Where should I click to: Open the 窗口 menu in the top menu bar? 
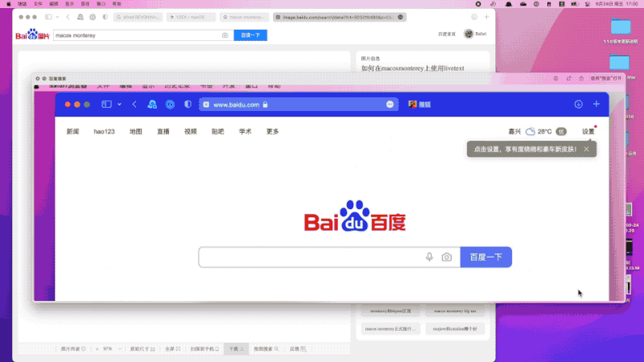101,4
